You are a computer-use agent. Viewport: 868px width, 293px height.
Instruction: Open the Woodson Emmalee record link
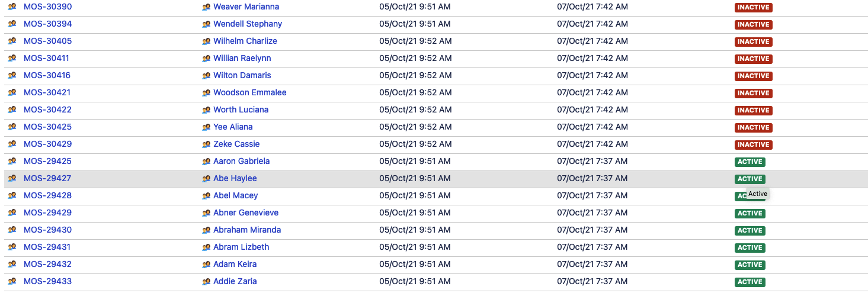pos(250,93)
